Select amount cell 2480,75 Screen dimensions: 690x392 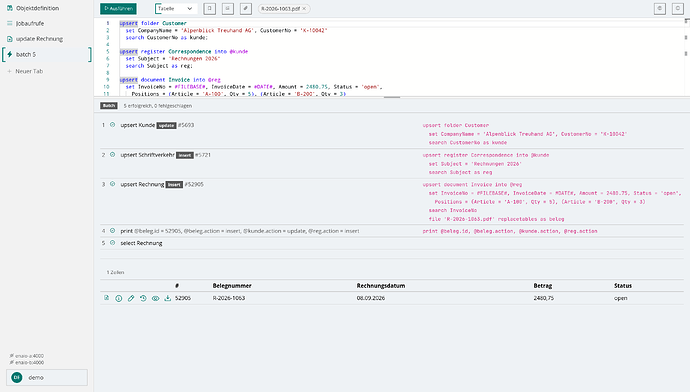click(543, 298)
